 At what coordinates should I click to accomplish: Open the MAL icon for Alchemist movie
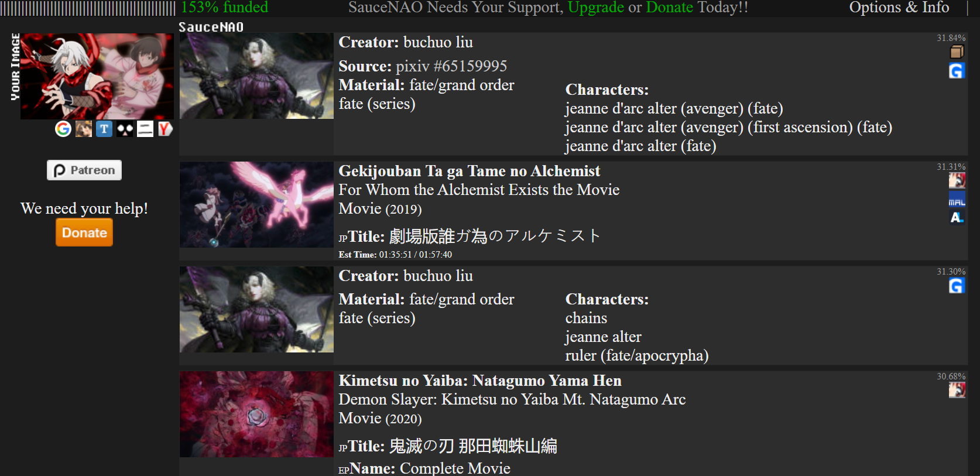(x=957, y=199)
